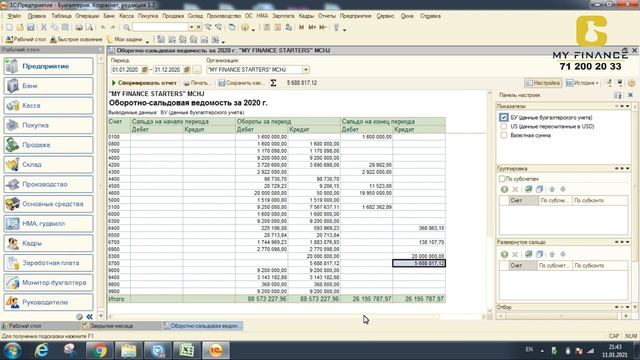Switch to the Закрытие месяца tab
640x360 pixels.
121,326
